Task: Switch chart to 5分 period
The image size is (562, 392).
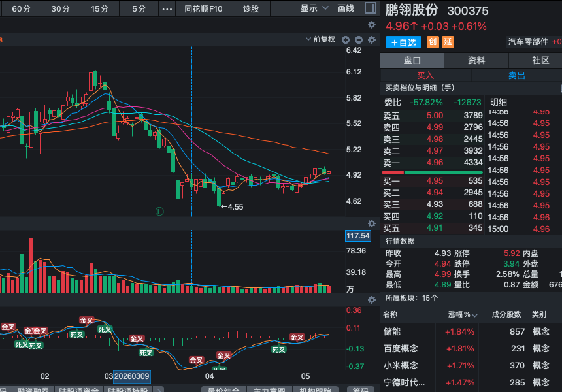Action: click(139, 8)
